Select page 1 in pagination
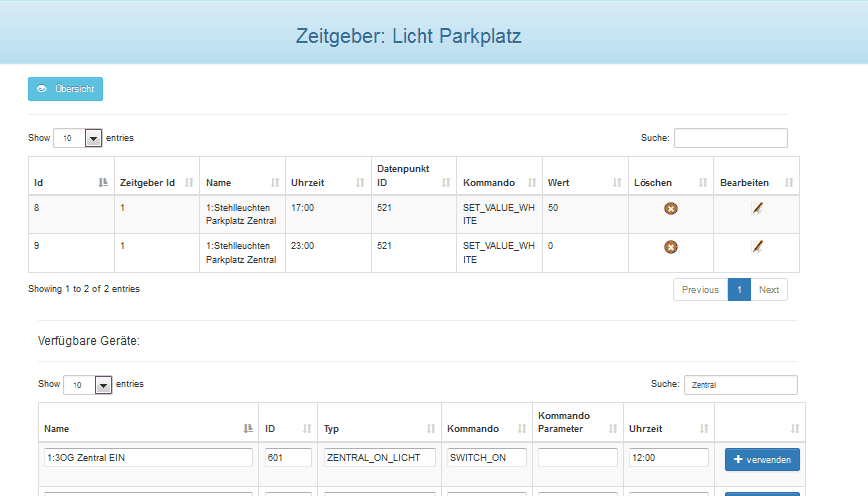 tap(738, 290)
